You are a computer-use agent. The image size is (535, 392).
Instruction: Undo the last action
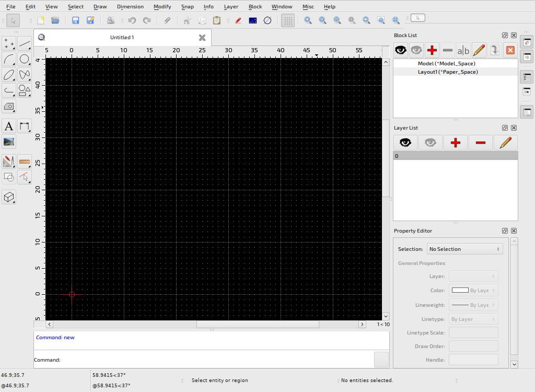(x=132, y=20)
